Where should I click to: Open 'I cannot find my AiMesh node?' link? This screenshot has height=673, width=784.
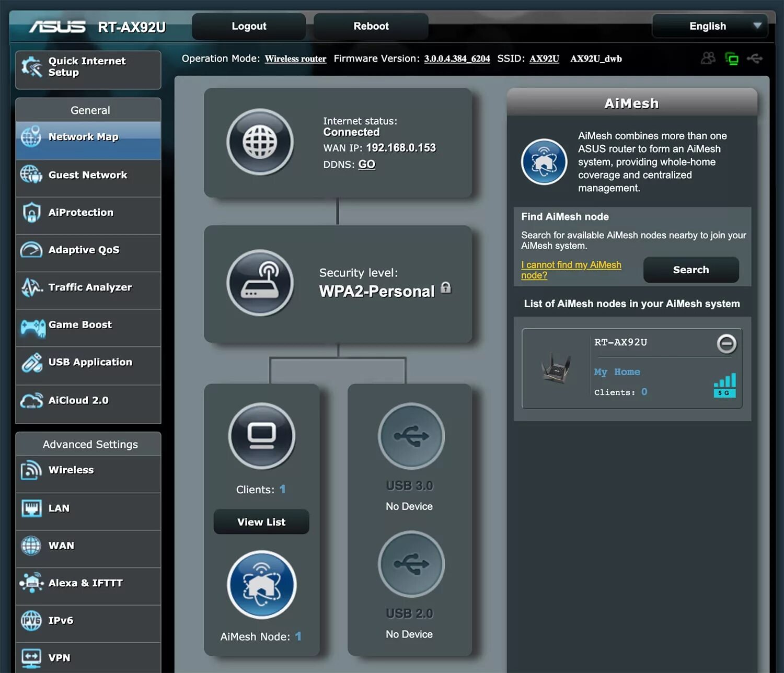click(571, 270)
